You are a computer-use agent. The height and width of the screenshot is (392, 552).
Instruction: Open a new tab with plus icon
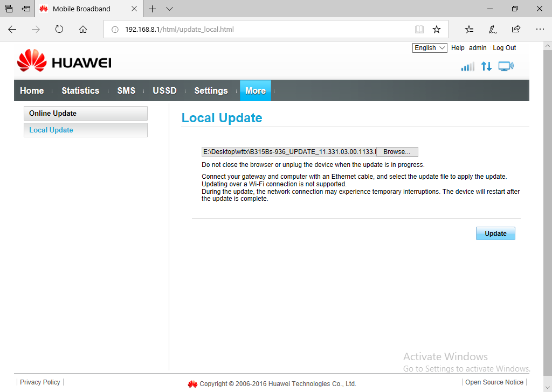point(152,9)
